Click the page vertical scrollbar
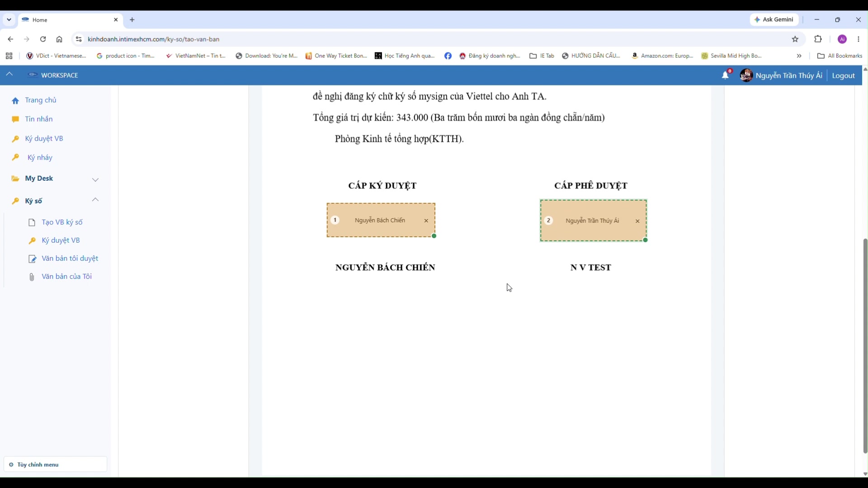 (x=865, y=346)
